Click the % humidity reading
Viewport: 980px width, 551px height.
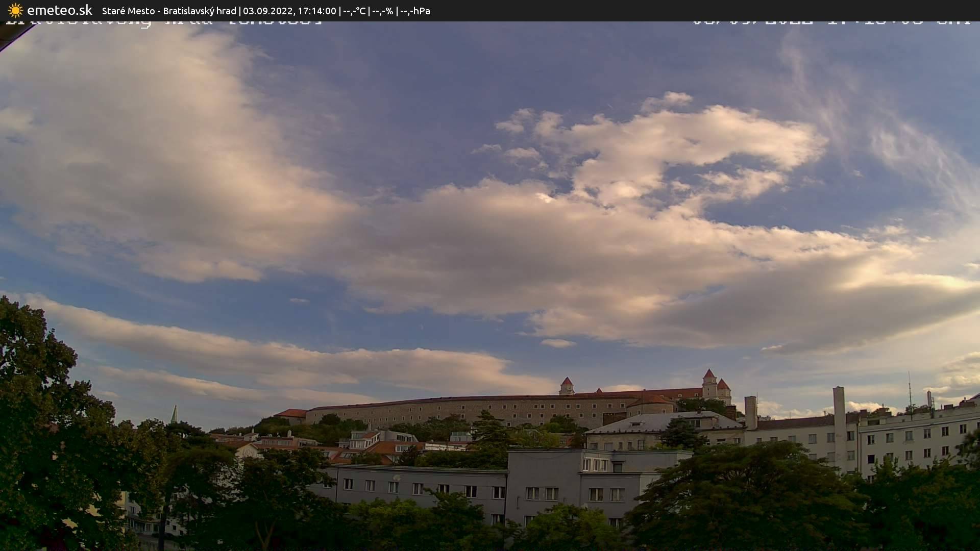tap(382, 11)
